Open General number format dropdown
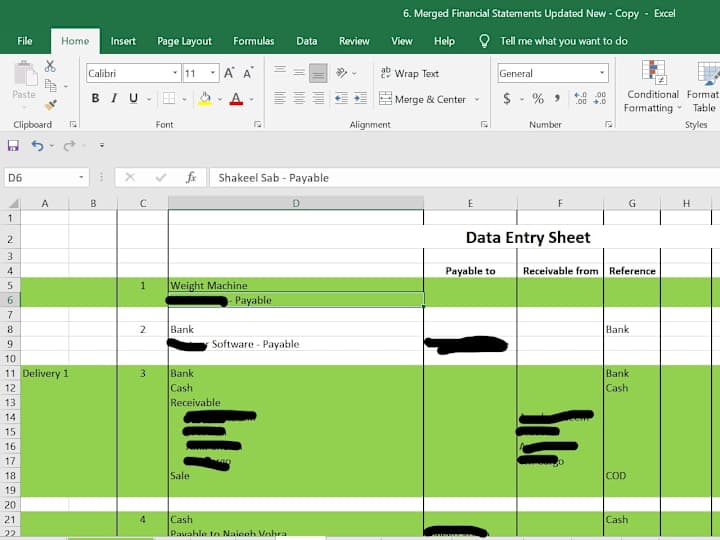This screenshot has width=720, height=540. tap(602, 73)
